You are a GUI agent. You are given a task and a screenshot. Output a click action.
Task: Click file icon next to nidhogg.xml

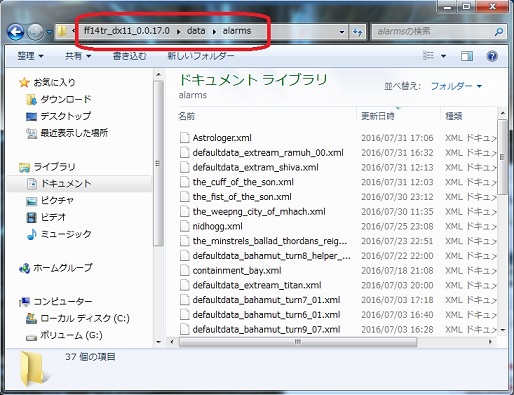pos(184,226)
